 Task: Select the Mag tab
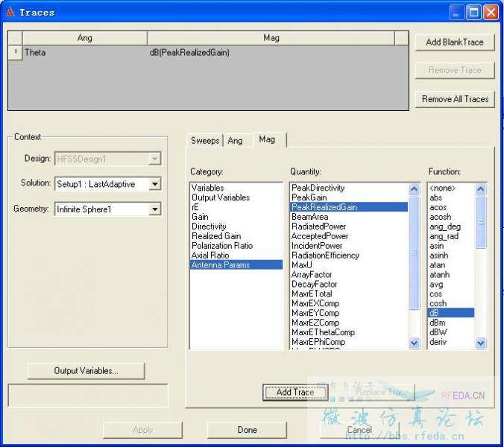coord(266,139)
